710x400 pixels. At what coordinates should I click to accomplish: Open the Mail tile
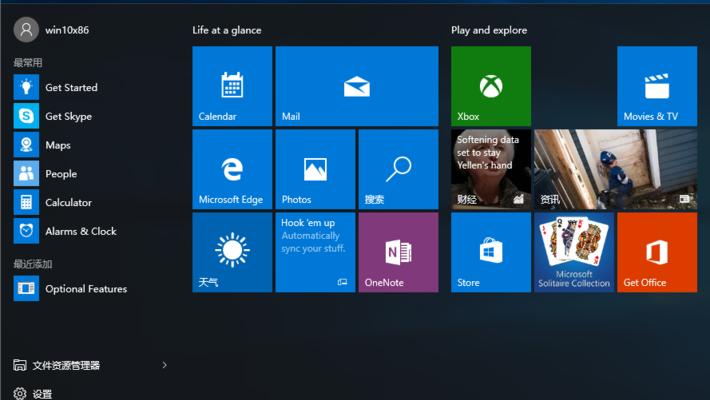tap(357, 86)
